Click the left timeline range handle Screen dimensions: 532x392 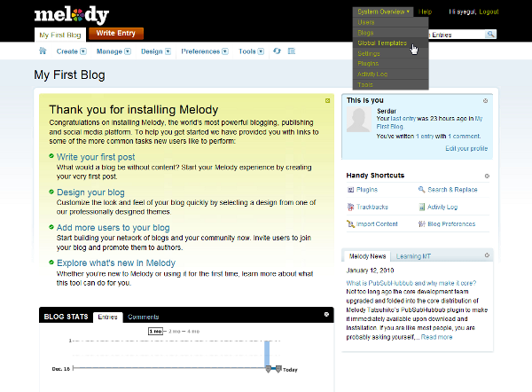pos(268,369)
